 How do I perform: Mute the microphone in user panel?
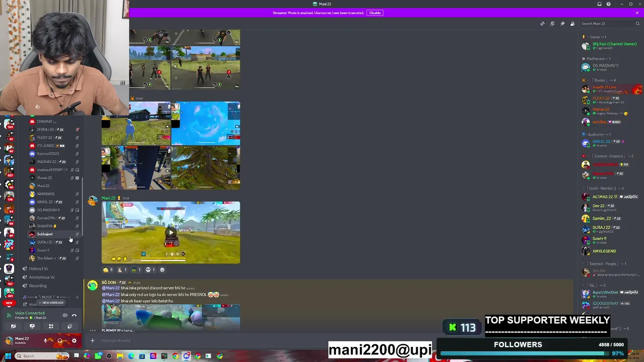(x=46, y=341)
